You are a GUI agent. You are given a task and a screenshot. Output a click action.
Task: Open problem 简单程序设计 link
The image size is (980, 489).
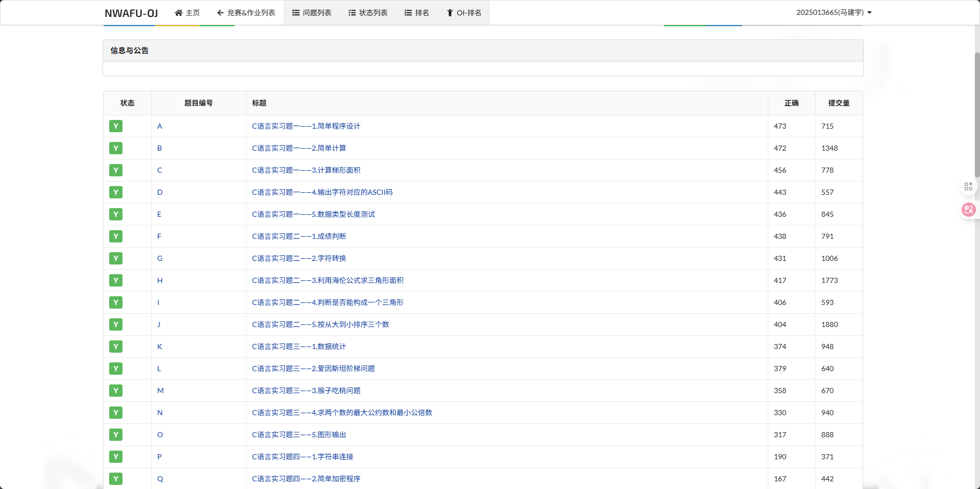[306, 126]
